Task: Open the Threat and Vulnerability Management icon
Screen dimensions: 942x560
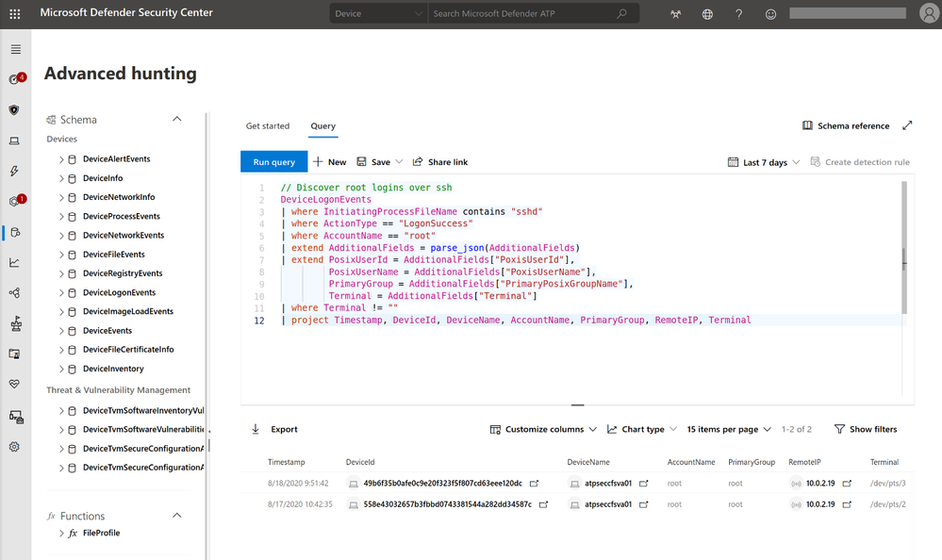Action: (x=16, y=323)
